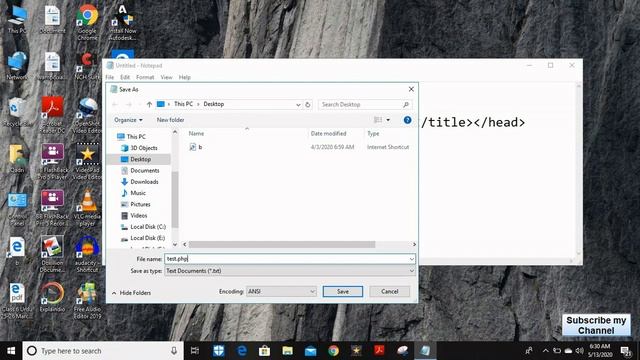Expand the address bar path dropdown
The height and width of the screenshot is (360, 640).
[x=298, y=104]
